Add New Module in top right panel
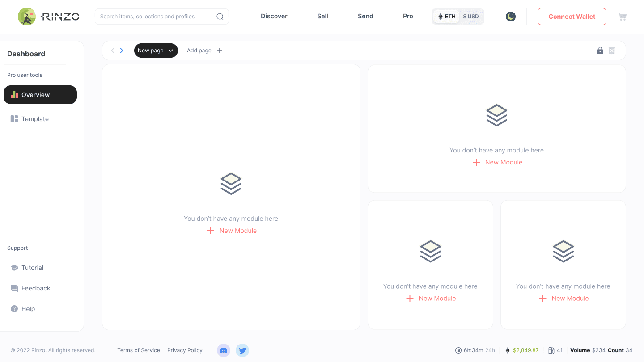The height and width of the screenshot is (362, 644). [x=497, y=162]
